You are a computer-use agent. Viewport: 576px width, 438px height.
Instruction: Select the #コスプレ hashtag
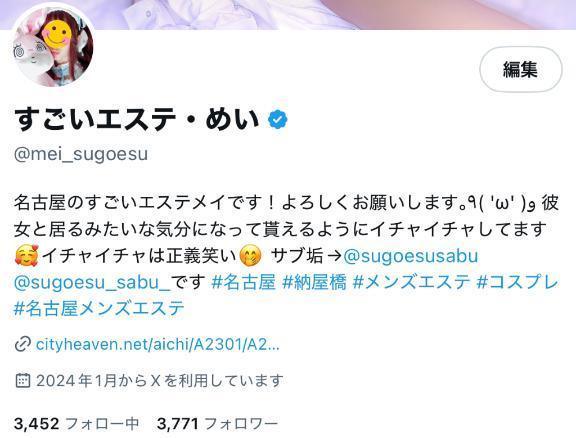click(x=518, y=282)
